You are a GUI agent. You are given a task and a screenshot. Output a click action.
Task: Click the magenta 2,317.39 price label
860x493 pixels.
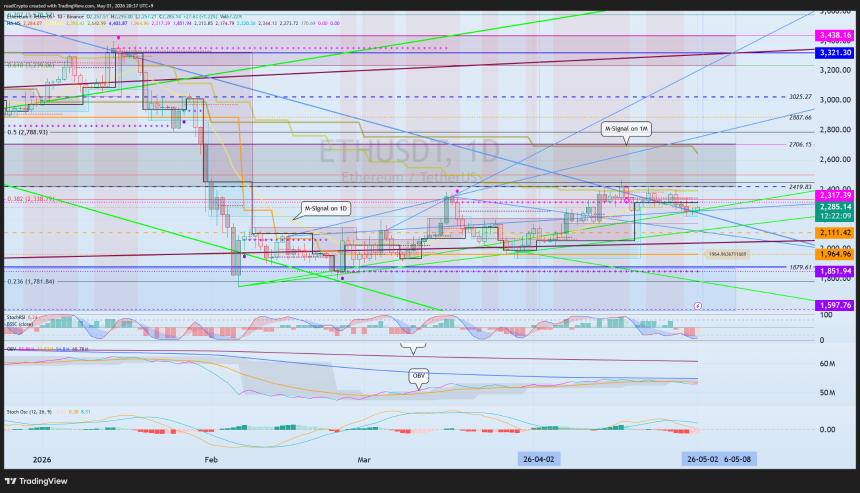point(835,195)
